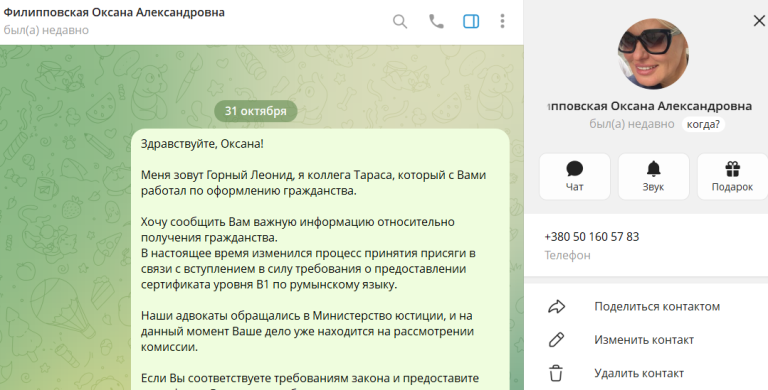Click chat header name Филипповская Оксана Александровна
The width and height of the screenshot is (768, 390).
pos(114,12)
